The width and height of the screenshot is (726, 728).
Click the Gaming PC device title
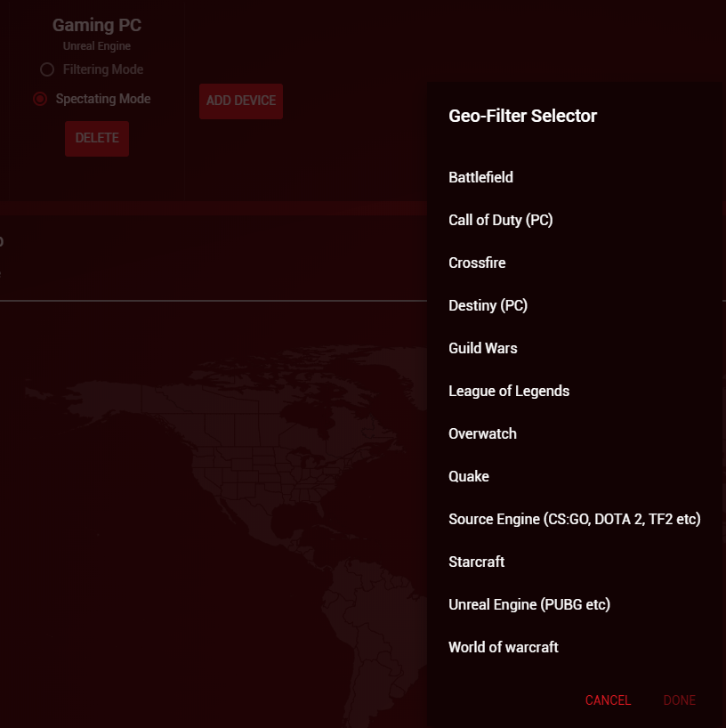pos(97,26)
